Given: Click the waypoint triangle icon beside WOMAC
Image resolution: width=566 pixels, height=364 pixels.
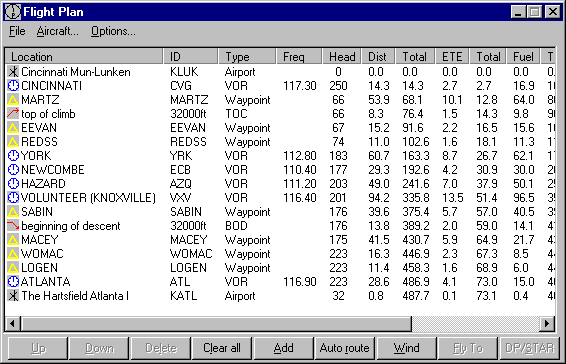Looking at the screenshot, I should point(13,254).
